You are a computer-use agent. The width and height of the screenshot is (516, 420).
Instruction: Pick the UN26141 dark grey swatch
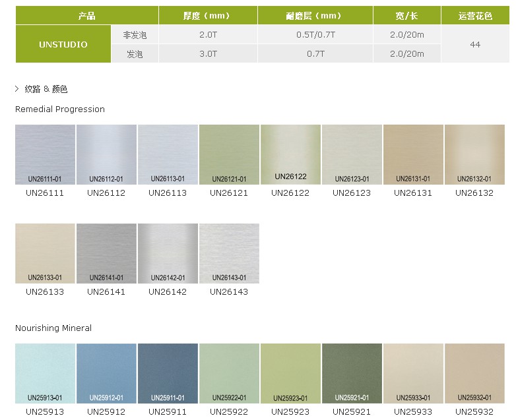click(106, 254)
